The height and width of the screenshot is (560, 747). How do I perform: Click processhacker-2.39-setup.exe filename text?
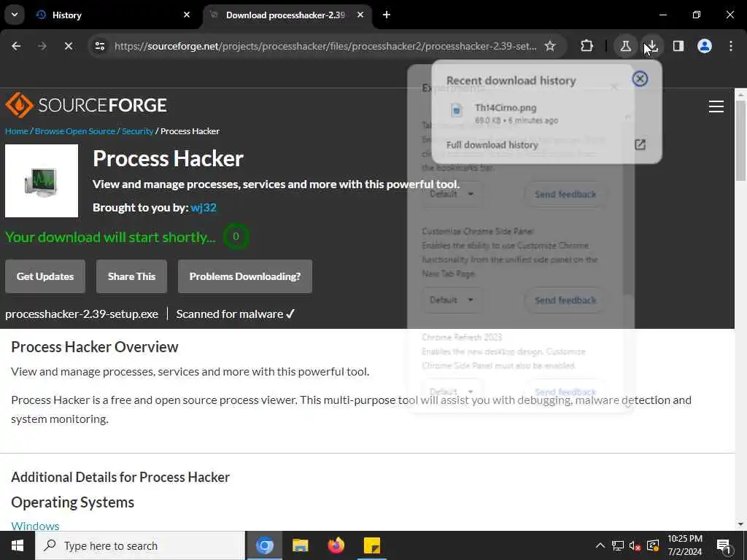click(x=82, y=314)
